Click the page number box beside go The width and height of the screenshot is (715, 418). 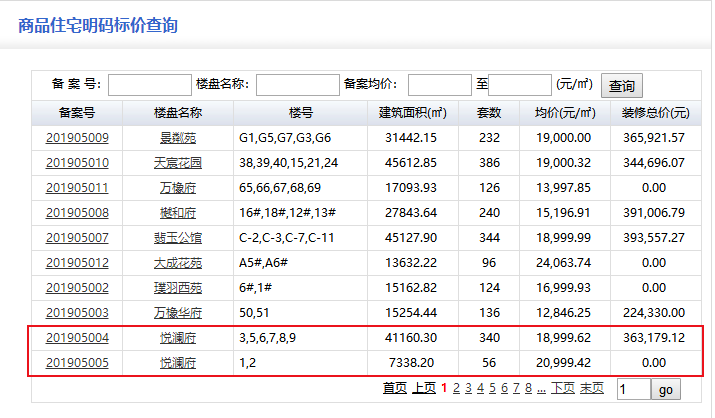pyautogui.click(x=633, y=388)
